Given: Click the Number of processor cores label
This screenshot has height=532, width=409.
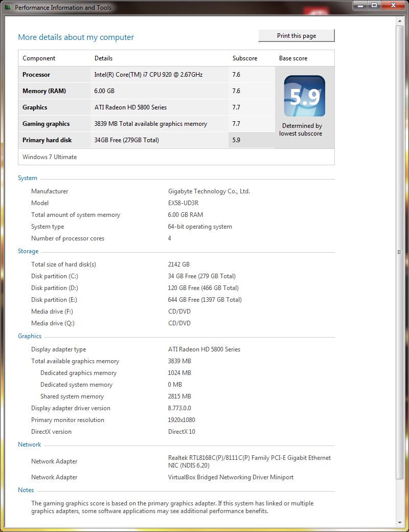Looking at the screenshot, I should point(68,238).
